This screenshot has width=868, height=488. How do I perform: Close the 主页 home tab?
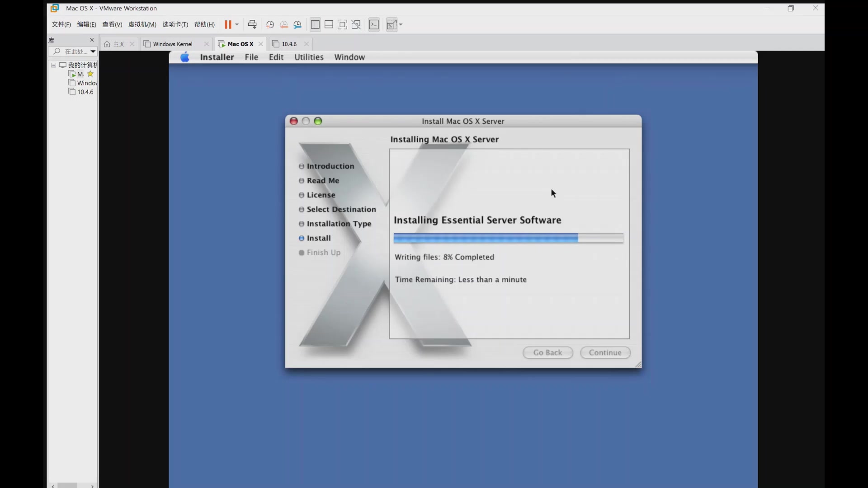point(132,44)
